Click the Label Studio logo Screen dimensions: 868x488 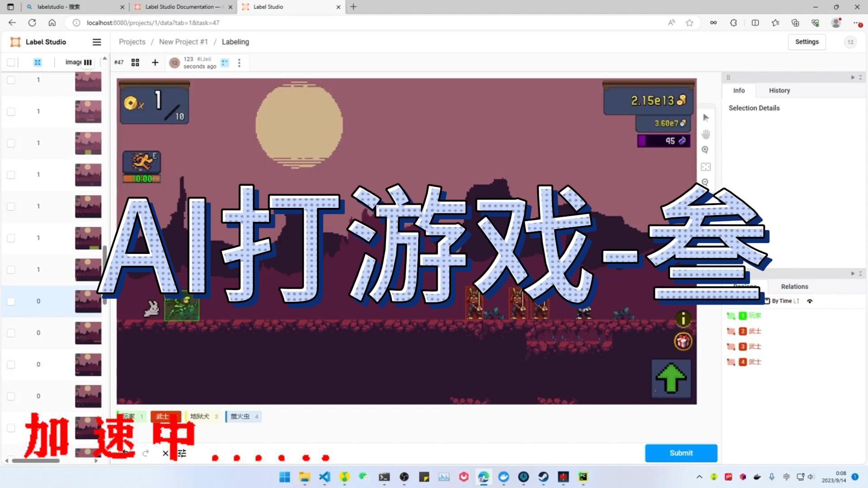tap(38, 42)
